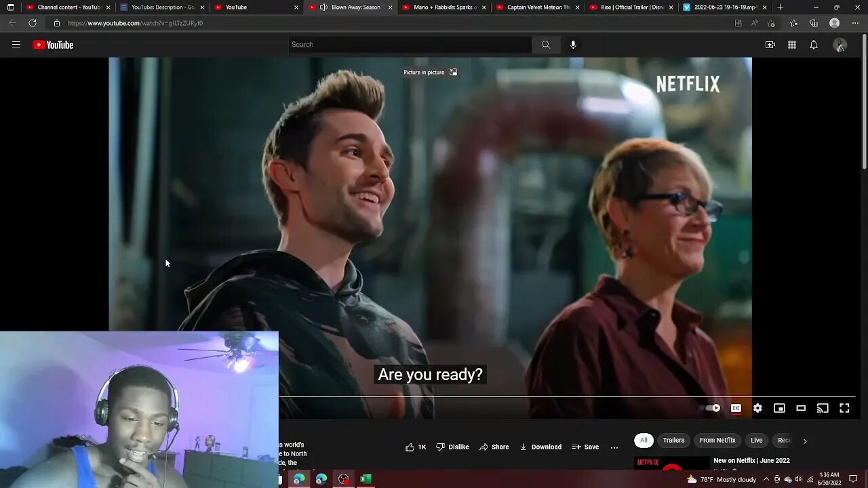Click the New on Netflix thumbnail

671,463
